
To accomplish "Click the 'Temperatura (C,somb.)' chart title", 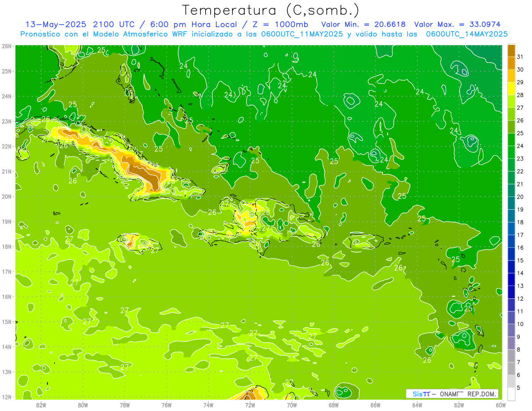I will (x=270, y=10).
